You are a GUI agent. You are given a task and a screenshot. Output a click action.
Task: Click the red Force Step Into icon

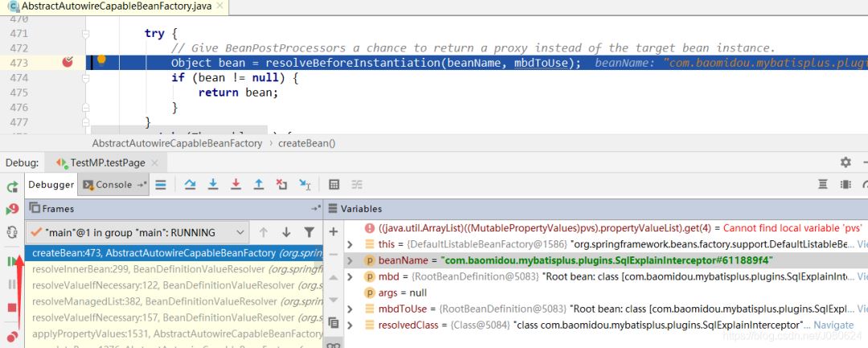tap(235, 184)
